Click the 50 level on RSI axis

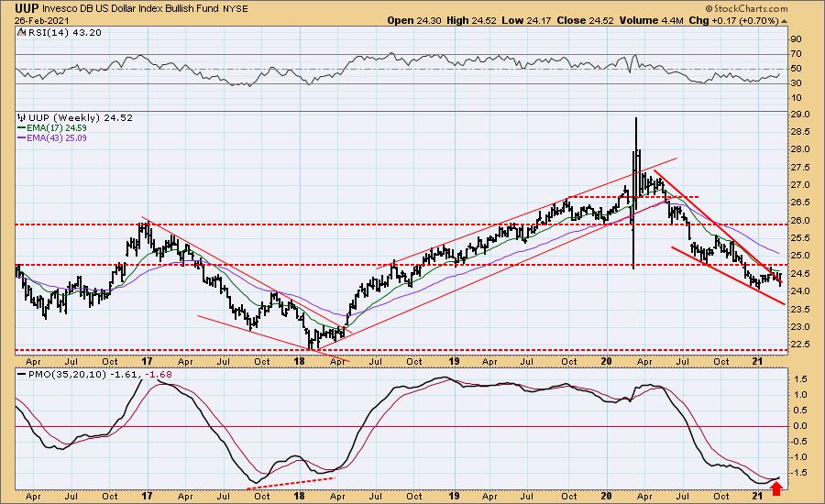pyautogui.click(x=796, y=69)
